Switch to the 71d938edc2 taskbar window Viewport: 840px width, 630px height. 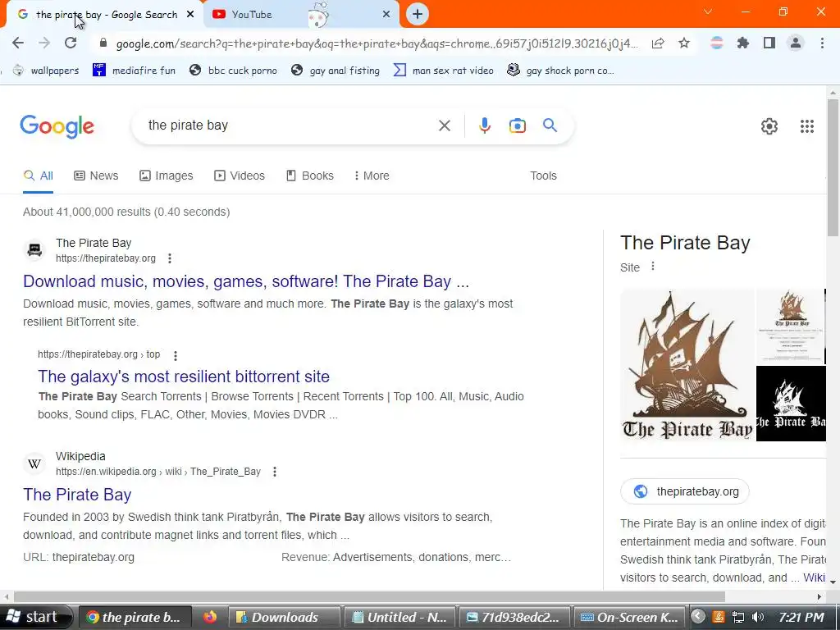click(514, 617)
